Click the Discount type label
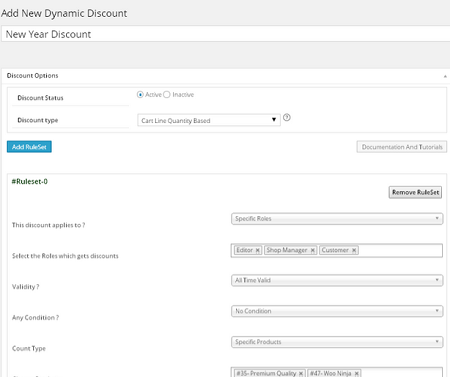Image resolution: width=450 pixels, height=377 pixels. (x=38, y=120)
